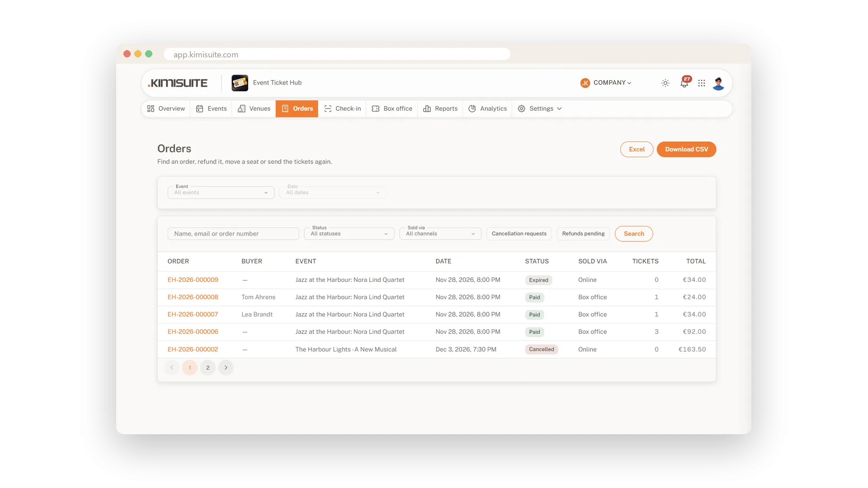
Task: Click the orange K company badge
Action: pos(585,83)
